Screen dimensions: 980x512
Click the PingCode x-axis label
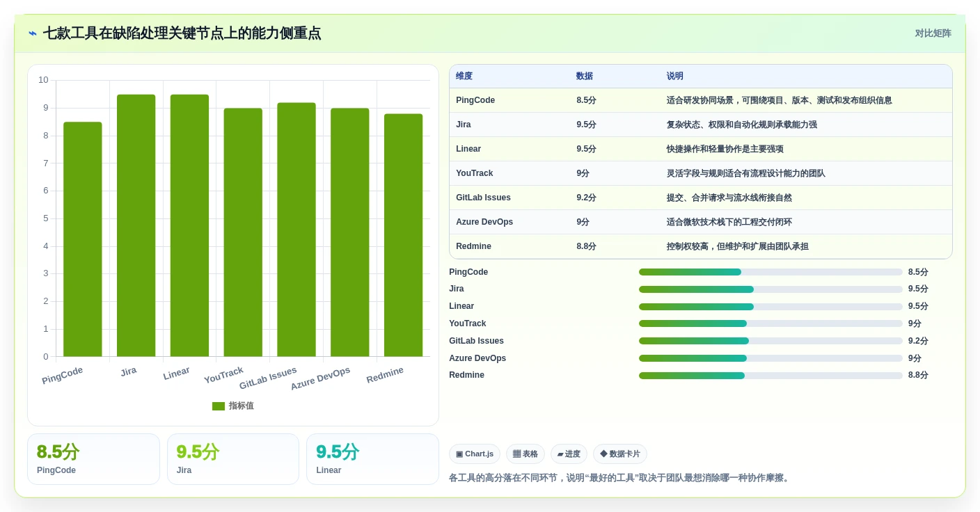63,375
